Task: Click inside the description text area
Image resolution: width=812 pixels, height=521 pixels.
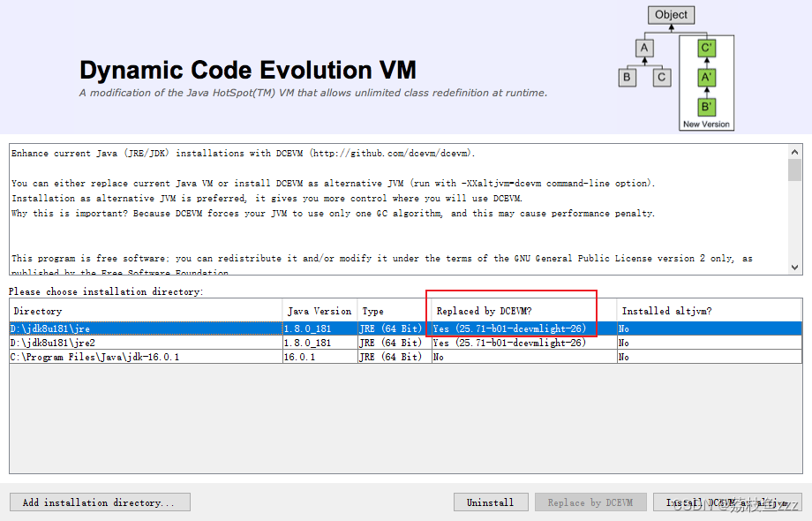Action: pos(399,209)
